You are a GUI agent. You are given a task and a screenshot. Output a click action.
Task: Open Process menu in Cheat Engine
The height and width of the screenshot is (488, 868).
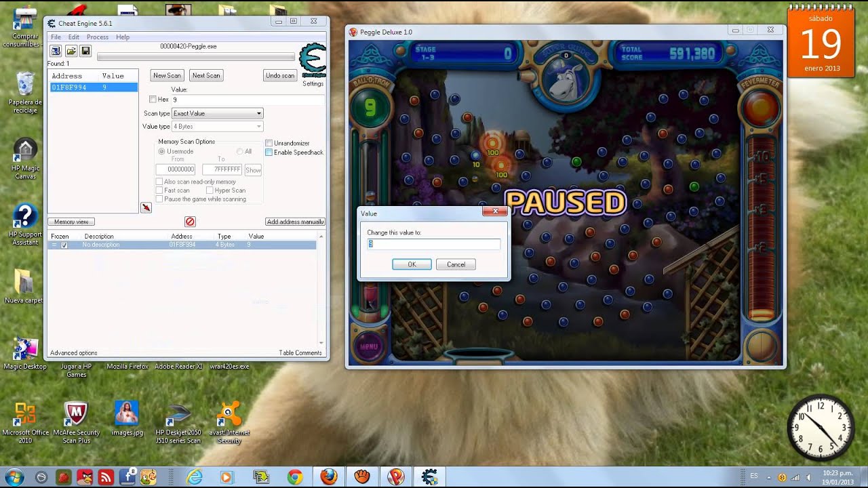(x=98, y=37)
